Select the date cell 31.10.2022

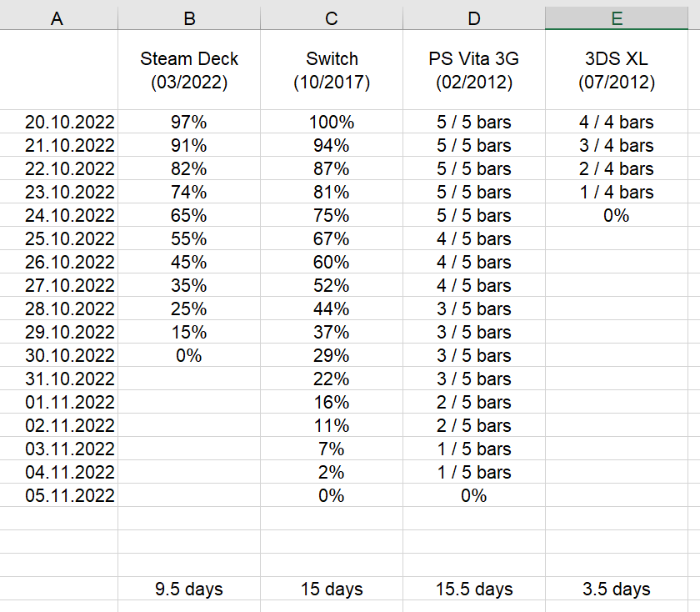pyautogui.click(x=58, y=379)
